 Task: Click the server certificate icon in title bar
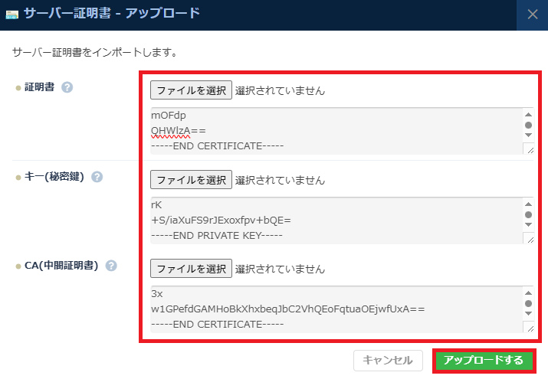tap(12, 13)
